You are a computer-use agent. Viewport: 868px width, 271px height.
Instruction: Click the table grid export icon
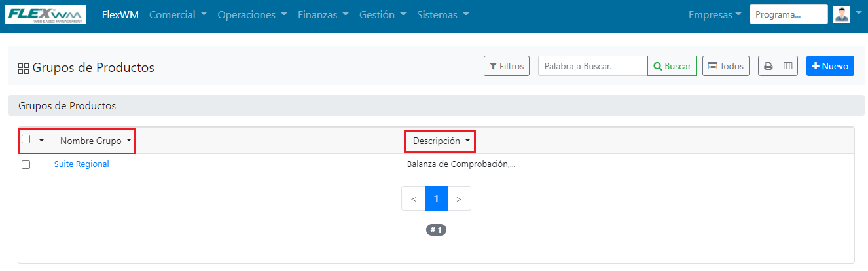pos(788,66)
